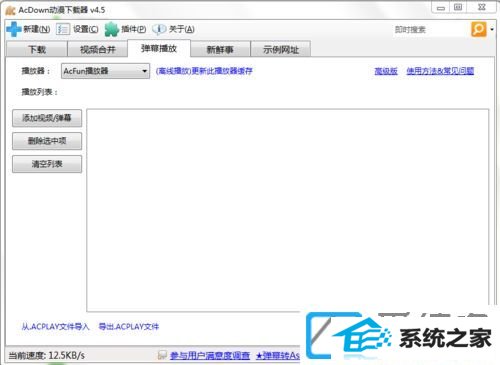The width and height of the screenshot is (500, 365).
Task: Open the AcFun播放器 player dropdown
Action: pyautogui.click(x=105, y=71)
